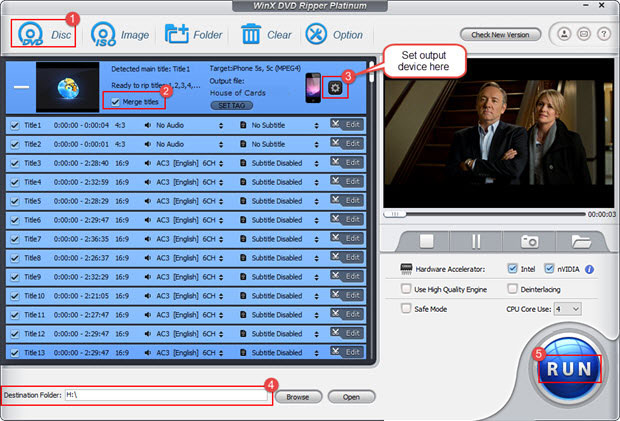The height and width of the screenshot is (421, 620).
Task: Click the speaker icon on Title4 row
Action: pyautogui.click(x=147, y=182)
